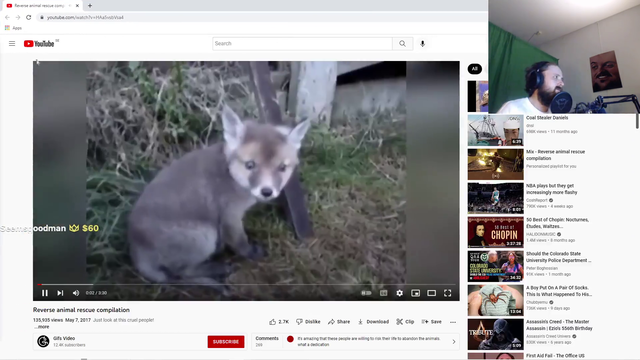
Task: Open Assassin's Creed Master Assassin video
Action: click(x=559, y=325)
